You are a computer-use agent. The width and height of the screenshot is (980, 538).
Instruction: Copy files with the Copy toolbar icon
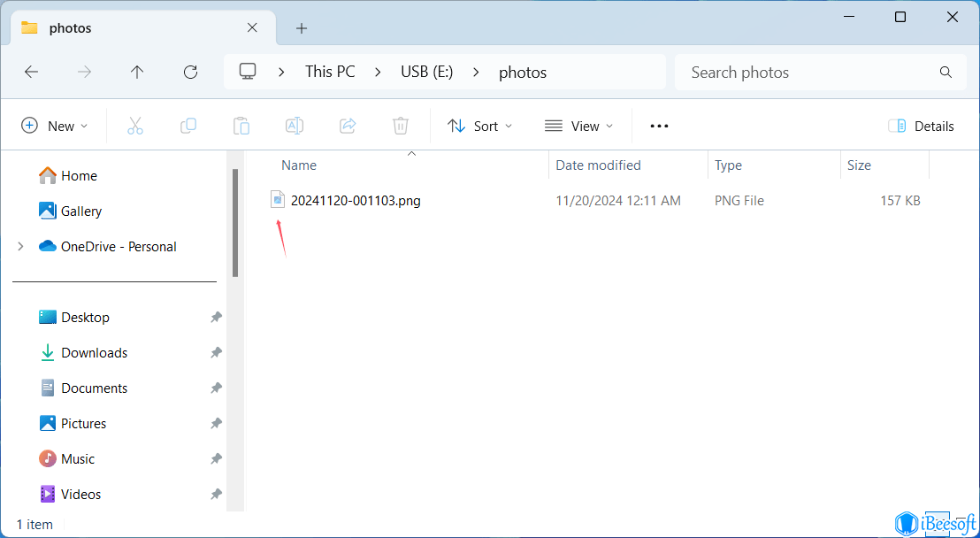[188, 126]
